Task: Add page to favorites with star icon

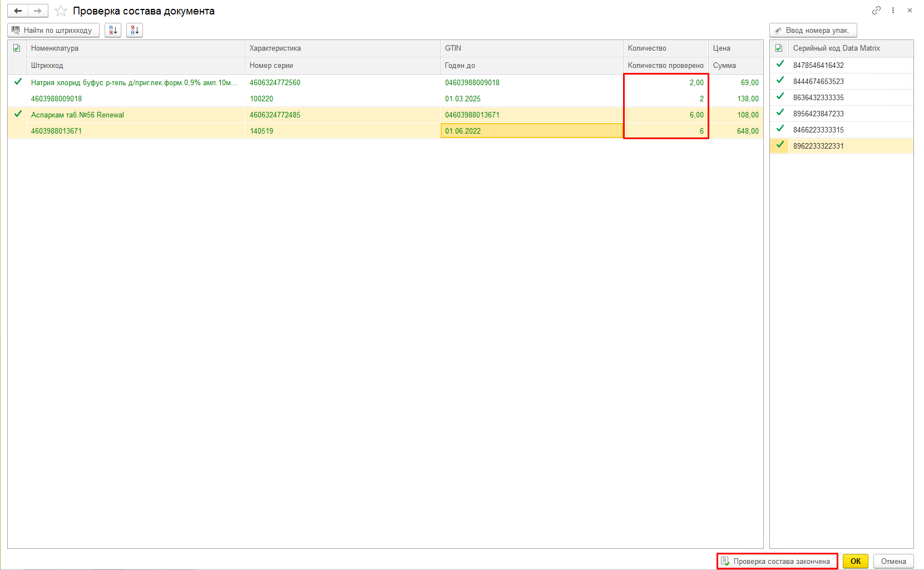Action: pyautogui.click(x=61, y=11)
